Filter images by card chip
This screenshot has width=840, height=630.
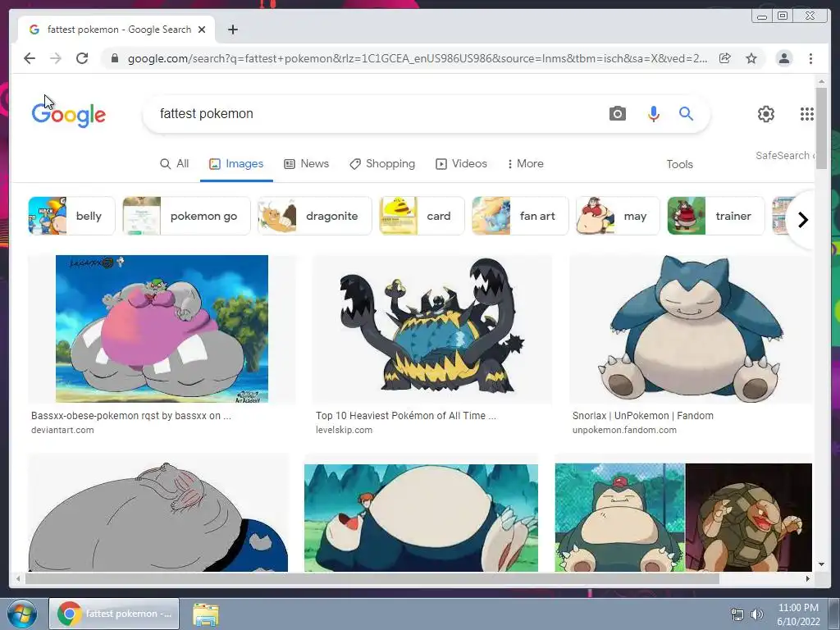pyautogui.click(x=422, y=216)
